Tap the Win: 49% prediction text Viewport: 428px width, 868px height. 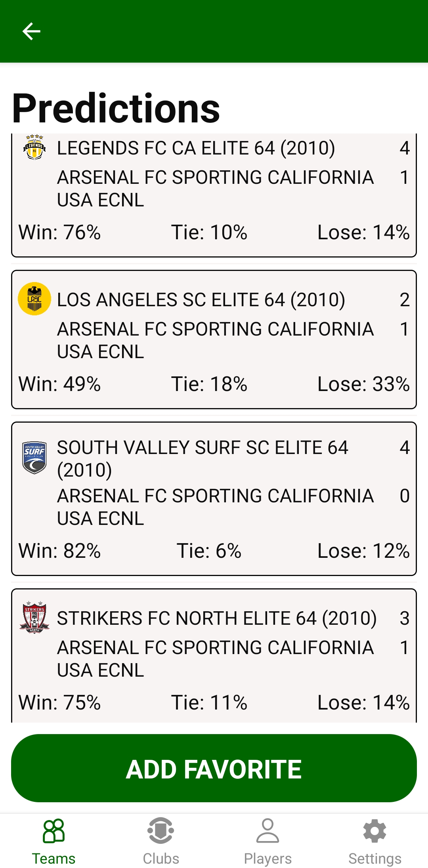coord(60,384)
